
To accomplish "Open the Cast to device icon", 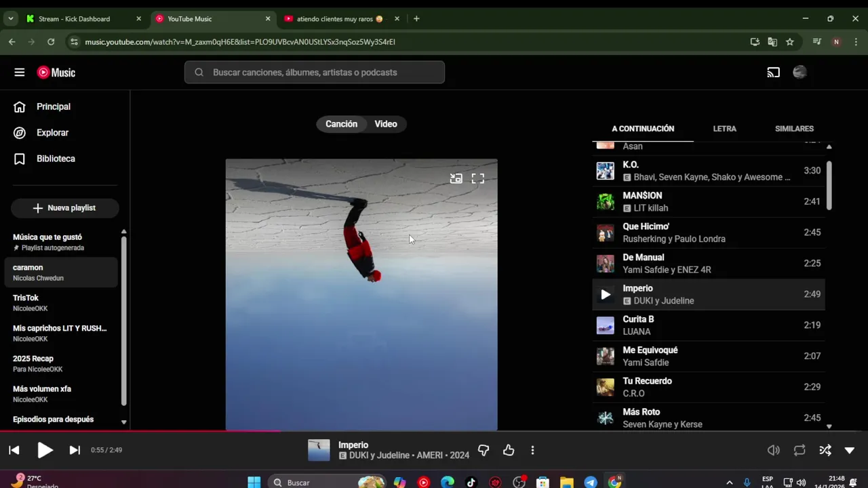I will pyautogui.click(x=774, y=73).
